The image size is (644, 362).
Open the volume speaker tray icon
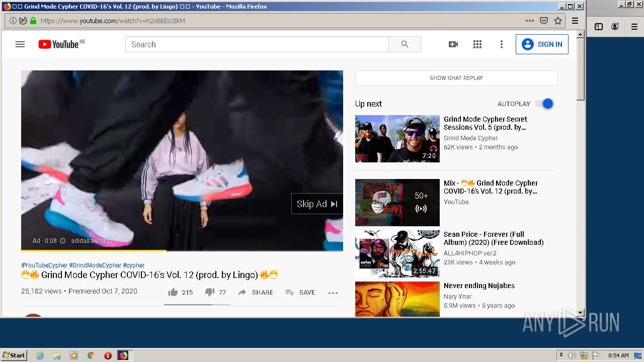tap(572, 355)
